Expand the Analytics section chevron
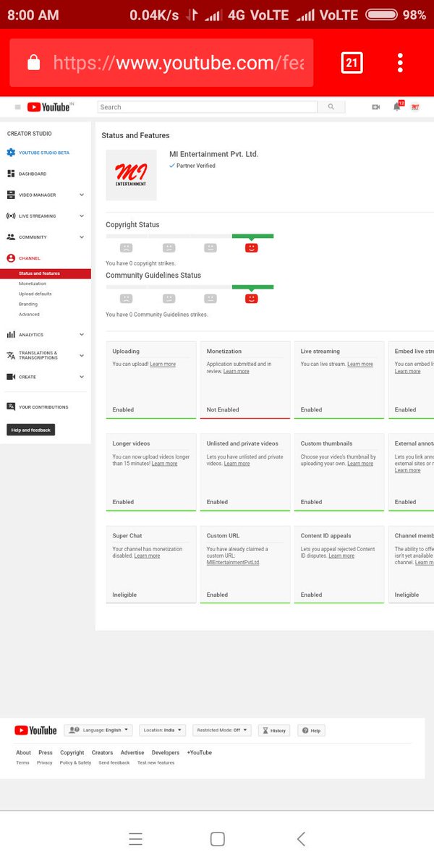 point(82,334)
